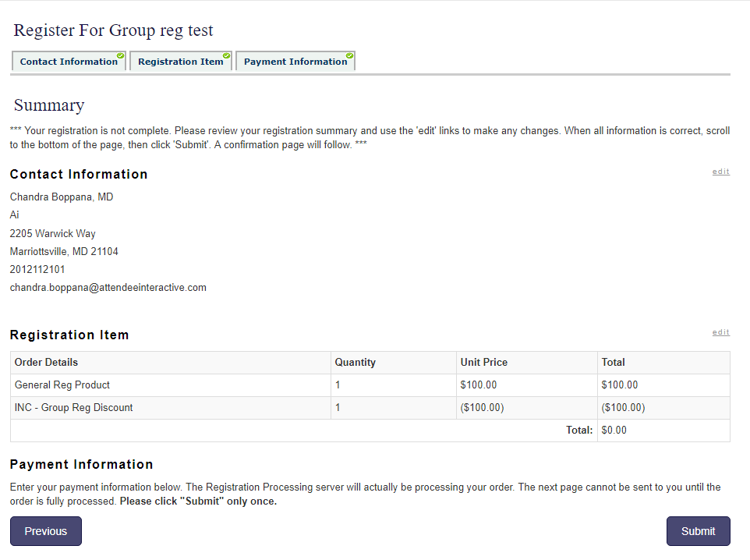
Task: Click the Summary heading
Action: [49, 105]
